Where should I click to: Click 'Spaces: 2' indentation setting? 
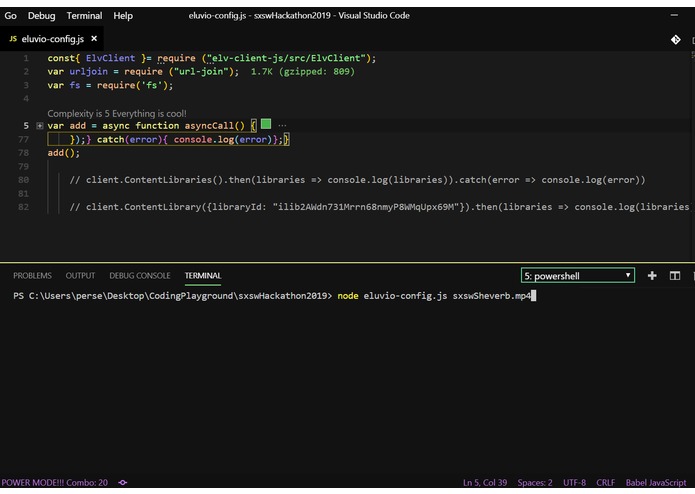coord(535,482)
